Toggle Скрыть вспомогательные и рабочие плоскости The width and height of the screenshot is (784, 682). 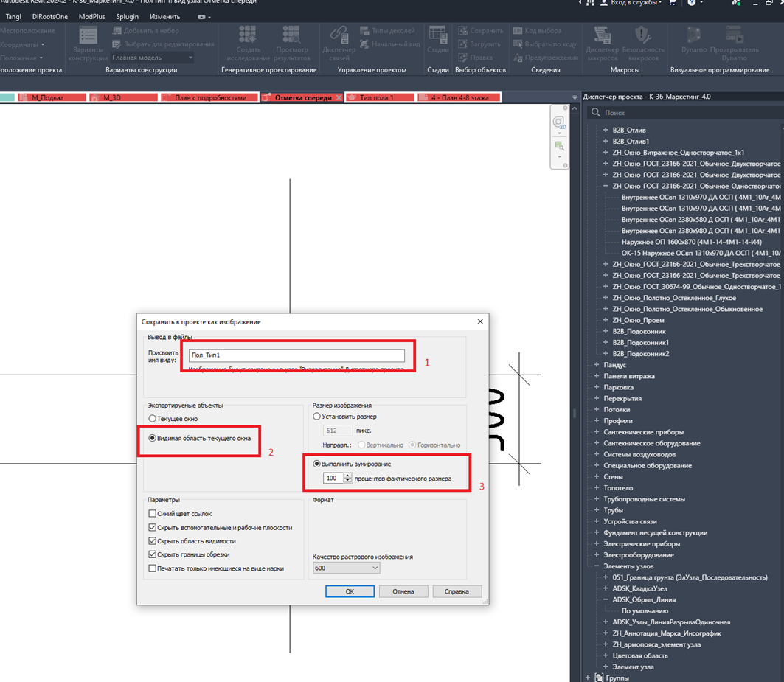[153, 527]
